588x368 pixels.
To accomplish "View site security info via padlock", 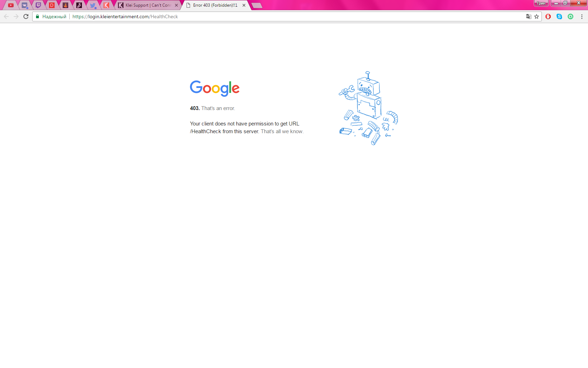I will (37, 16).
